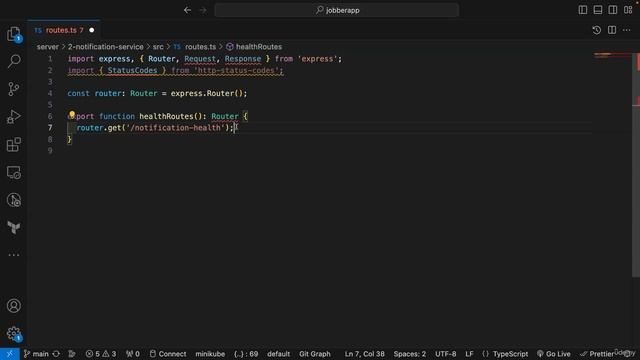The width and height of the screenshot is (640, 360).
Task: Switch the main git branch
Action: pyautogui.click(x=36, y=354)
